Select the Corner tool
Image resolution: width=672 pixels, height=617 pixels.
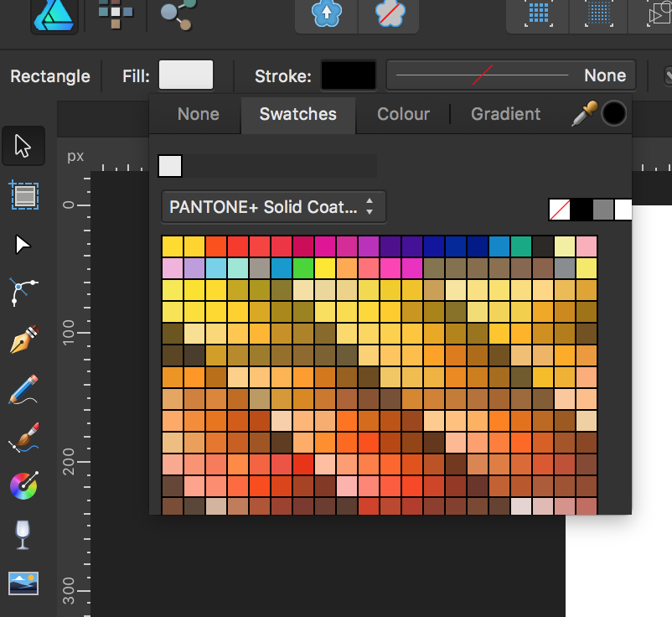pos(23,292)
